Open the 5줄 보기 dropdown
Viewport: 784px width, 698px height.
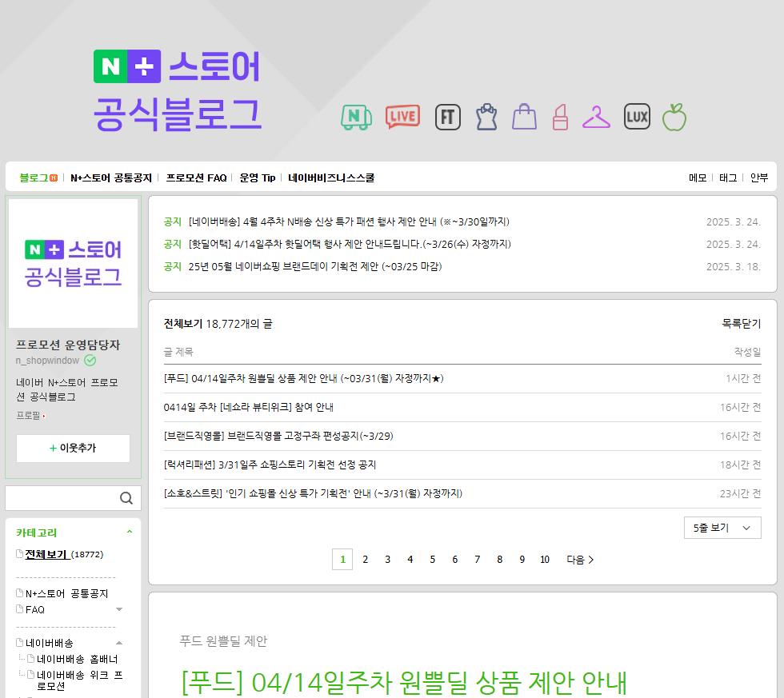click(x=722, y=528)
